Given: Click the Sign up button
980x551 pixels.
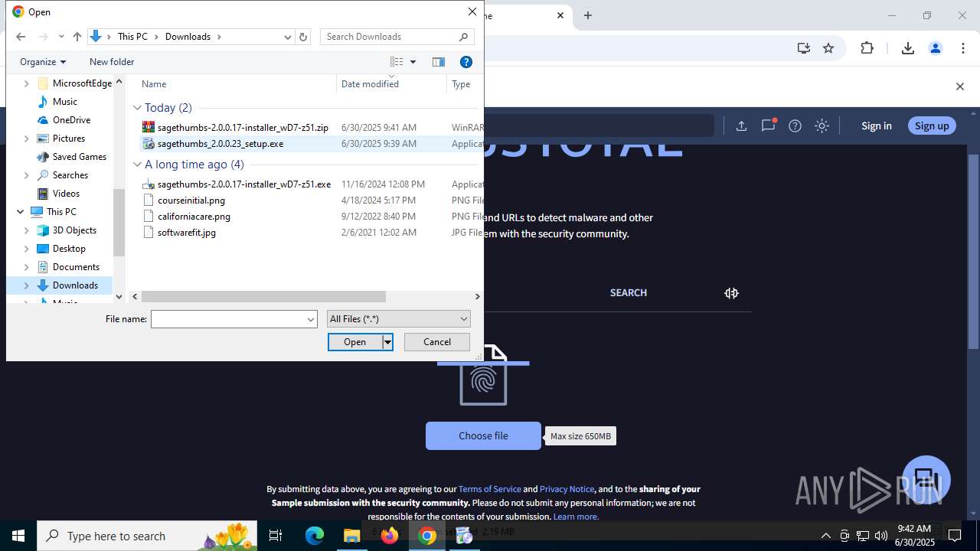Looking at the screenshot, I should point(932,126).
